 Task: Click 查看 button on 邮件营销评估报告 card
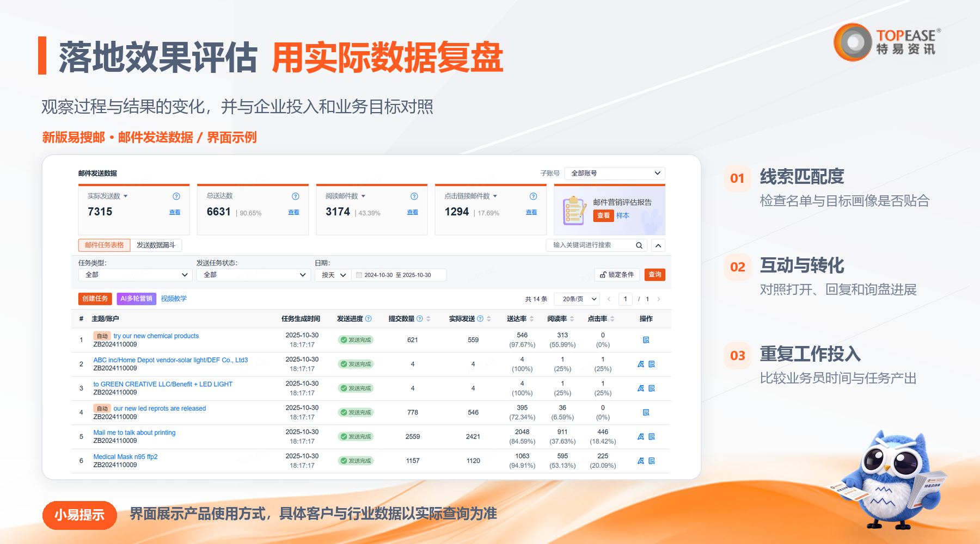[x=603, y=216]
